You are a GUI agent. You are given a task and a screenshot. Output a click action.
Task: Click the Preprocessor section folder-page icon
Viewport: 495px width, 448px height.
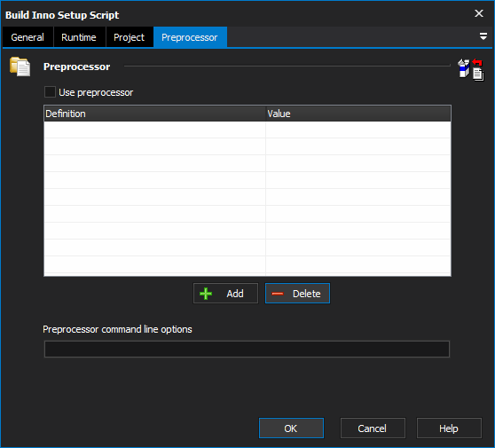click(20, 67)
